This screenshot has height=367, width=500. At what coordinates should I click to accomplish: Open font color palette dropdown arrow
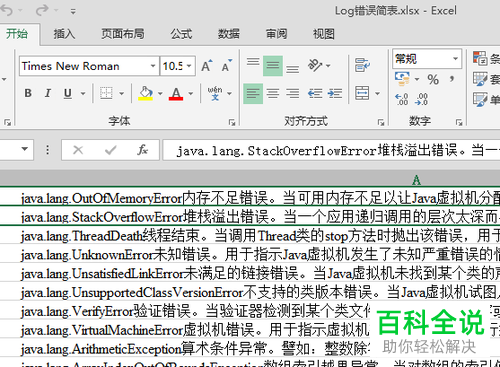point(191,94)
